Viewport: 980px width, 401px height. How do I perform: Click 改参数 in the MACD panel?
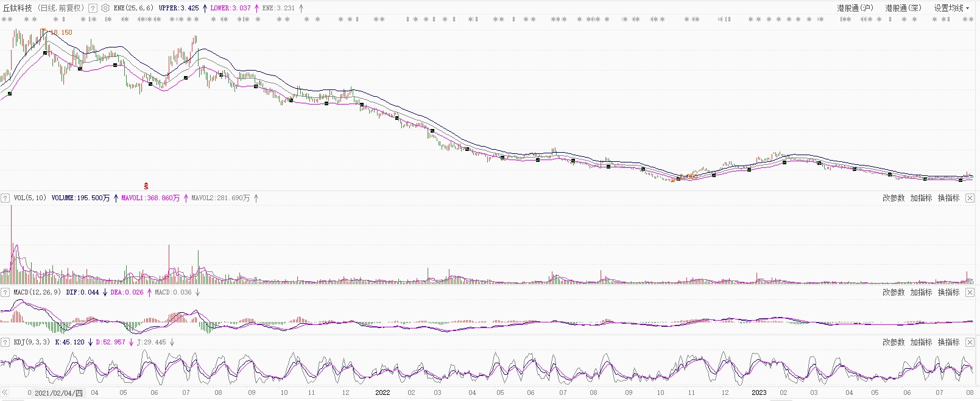pyautogui.click(x=894, y=293)
